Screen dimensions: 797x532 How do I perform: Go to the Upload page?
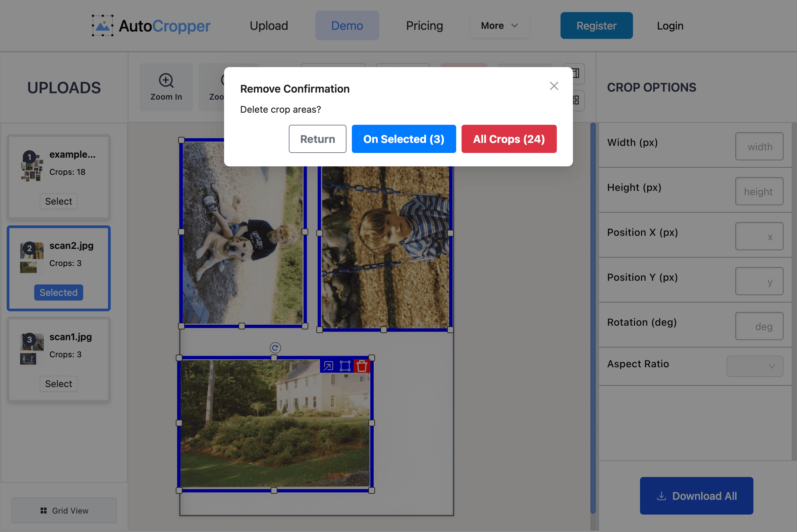pyautogui.click(x=269, y=26)
